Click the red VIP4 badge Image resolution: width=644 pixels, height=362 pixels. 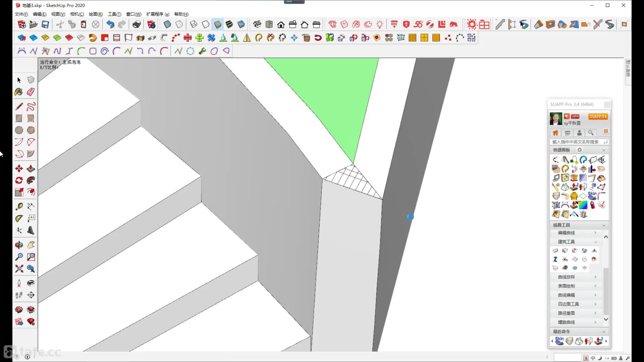575,116
